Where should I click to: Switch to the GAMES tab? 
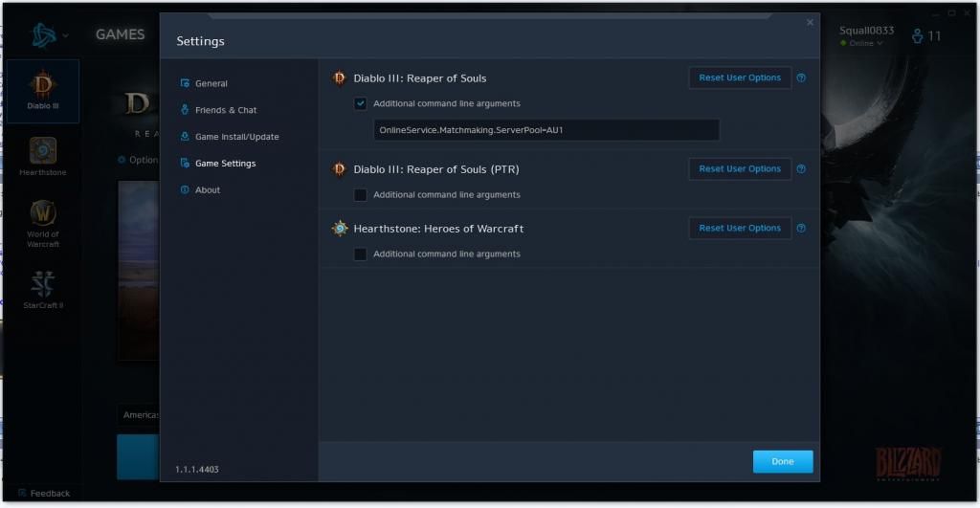(120, 34)
